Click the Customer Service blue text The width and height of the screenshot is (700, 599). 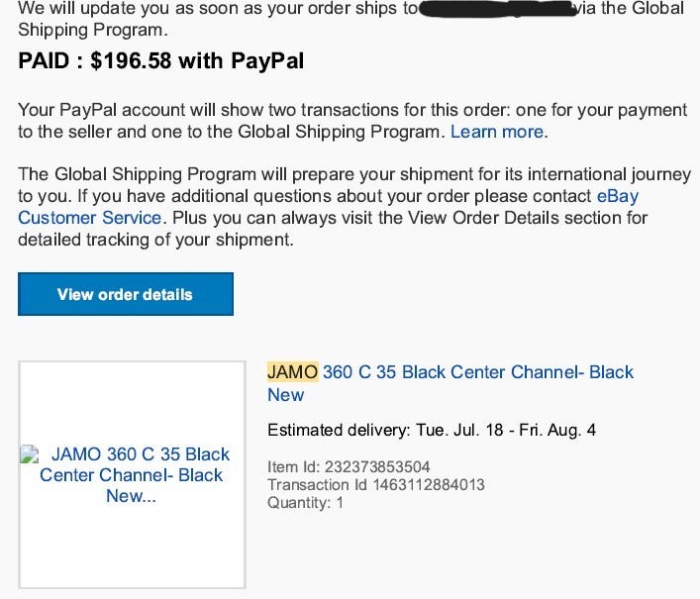tap(90, 218)
